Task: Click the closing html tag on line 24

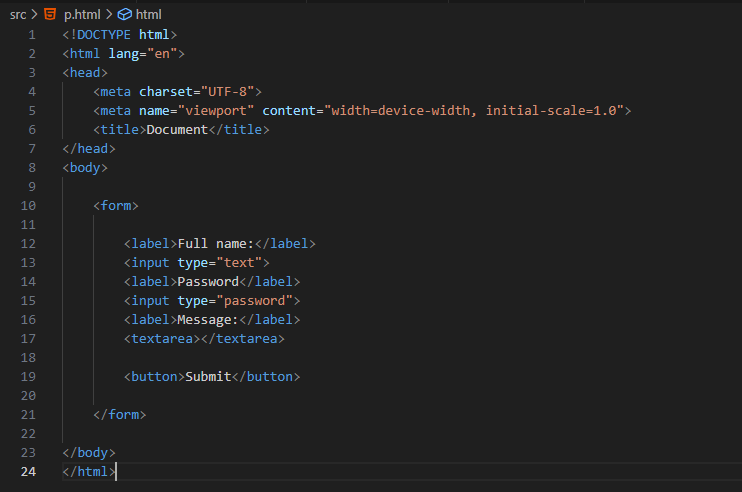Action: pyautogui.click(x=89, y=472)
